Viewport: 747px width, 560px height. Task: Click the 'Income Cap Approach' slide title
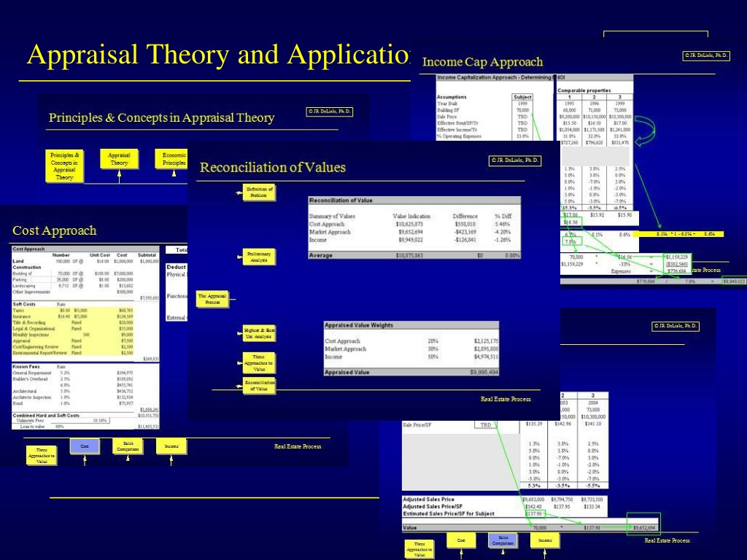point(482,62)
